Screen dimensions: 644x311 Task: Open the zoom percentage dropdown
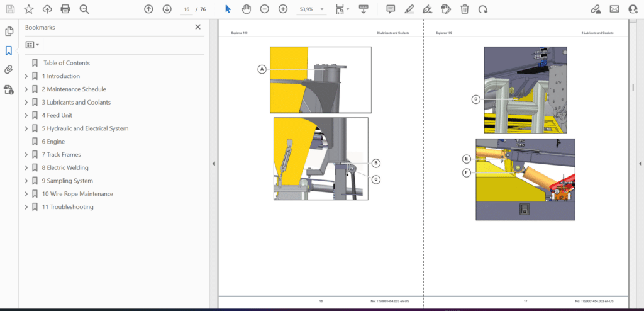coord(322,9)
